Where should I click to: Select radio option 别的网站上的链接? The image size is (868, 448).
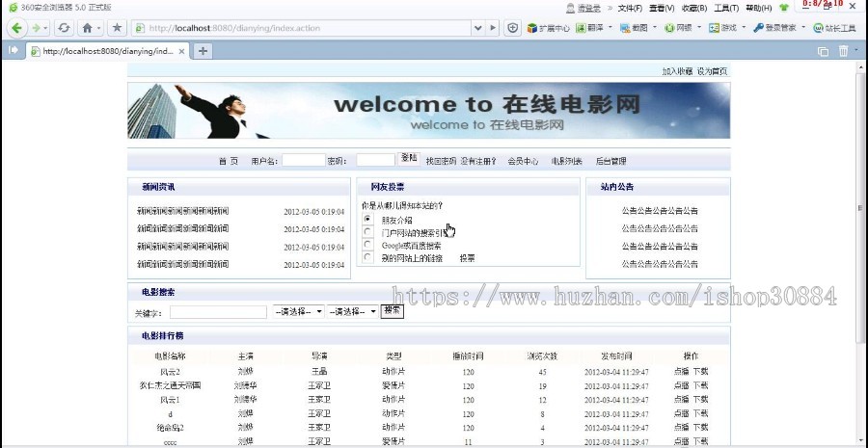pyautogui.click(x=367, y=257)
